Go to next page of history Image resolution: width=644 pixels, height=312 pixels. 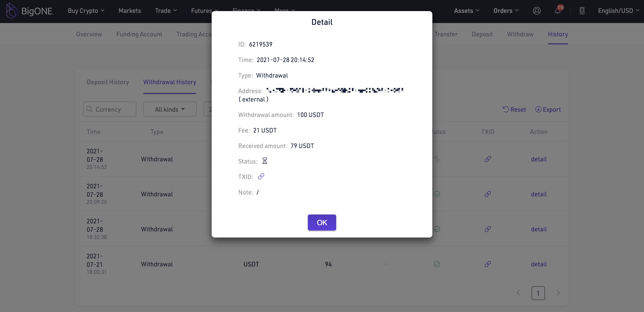(558, 293)
